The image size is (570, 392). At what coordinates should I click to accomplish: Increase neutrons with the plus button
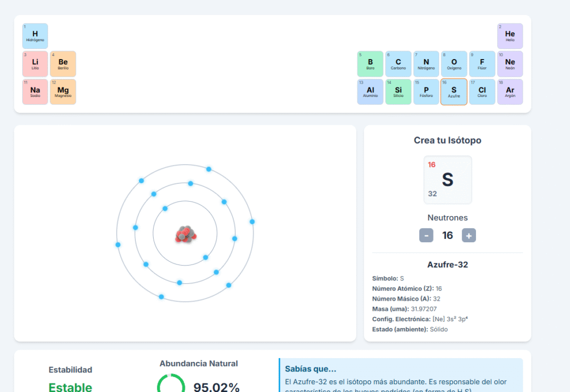(x=469, y=236)
